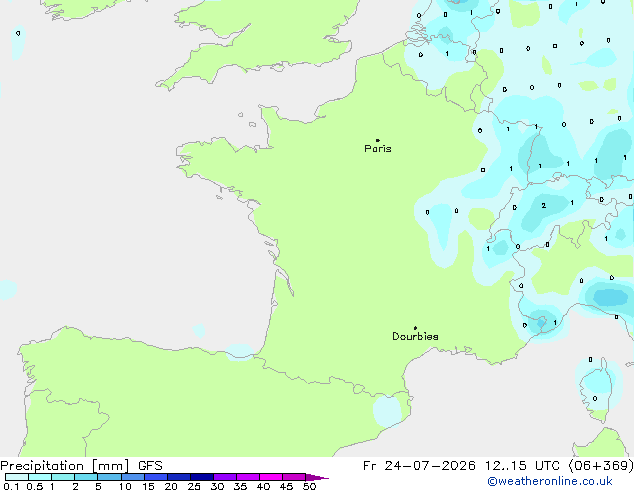
Task: Click the Dourbies city label
Action: pyautogui.click(x=415, y=336)
